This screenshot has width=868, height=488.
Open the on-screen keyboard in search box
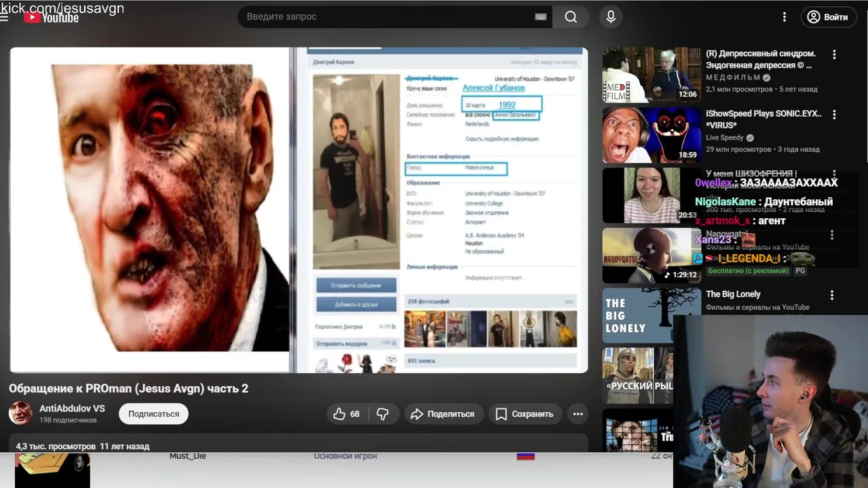pyautogui.click(x=540, y=17)
